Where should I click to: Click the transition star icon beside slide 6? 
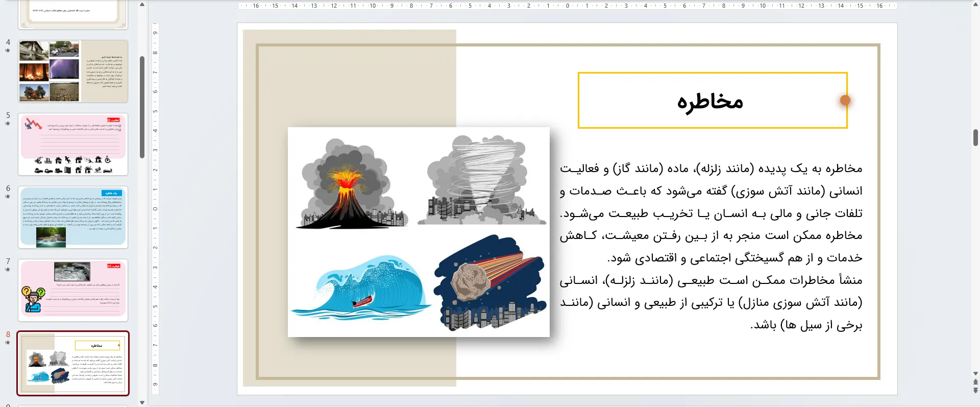coord(8,197)
